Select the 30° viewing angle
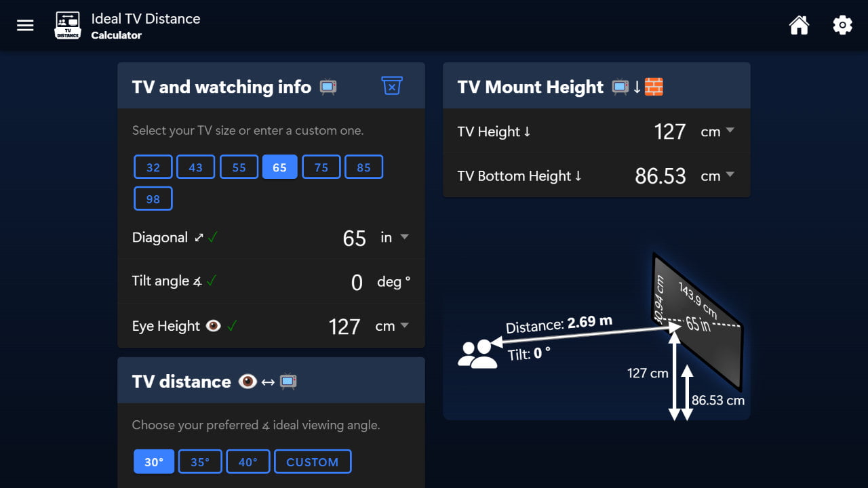 (x=154, y=462)
